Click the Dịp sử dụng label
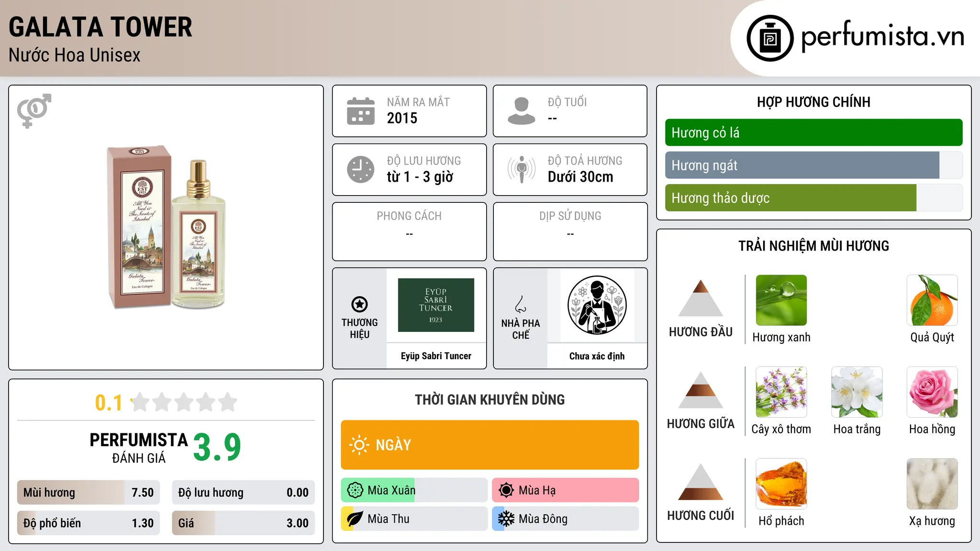Image resolution: width=980 pixels, height=551 pixels. pos(570,216)
